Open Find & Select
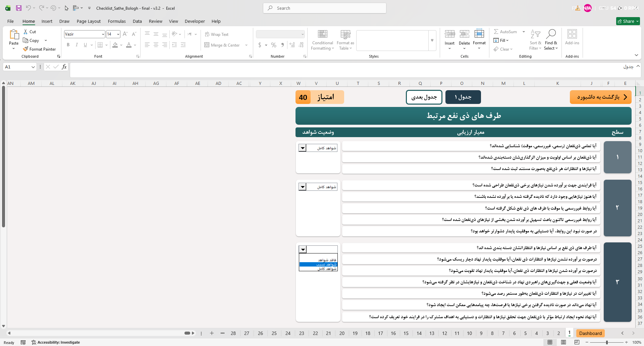Viewport: 644px width, 346px height. coord(551,40)
